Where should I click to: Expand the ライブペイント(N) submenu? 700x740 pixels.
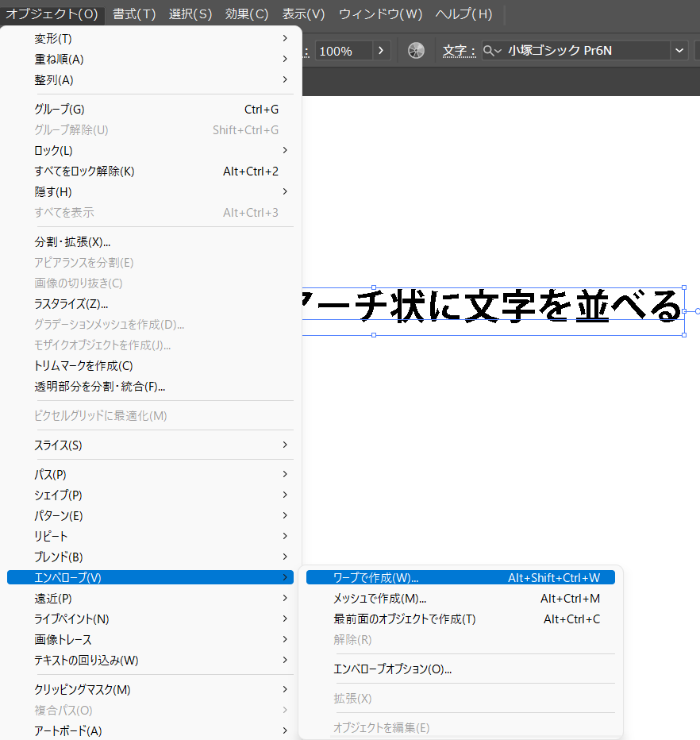(x=151, y=619)
